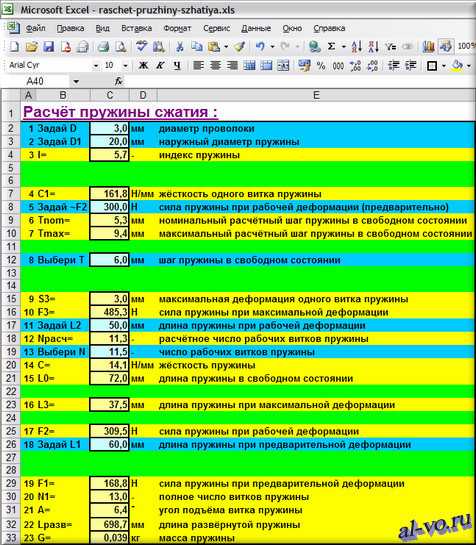This screenshot has width=476, height=545.
Task: Click the Undo arrow icon
Action: coord(260,46)
